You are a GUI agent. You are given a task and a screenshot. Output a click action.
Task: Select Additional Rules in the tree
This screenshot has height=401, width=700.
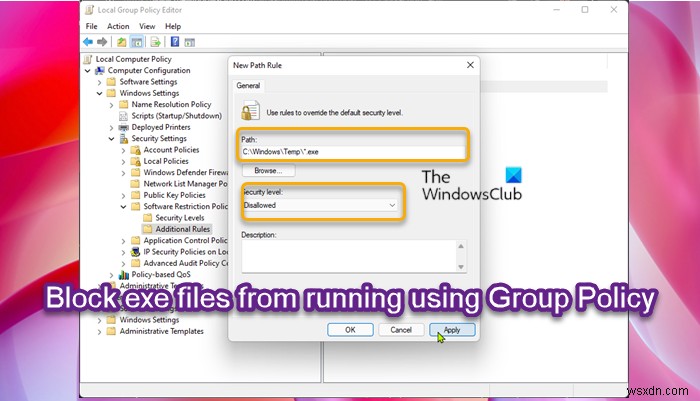[183, 229]
